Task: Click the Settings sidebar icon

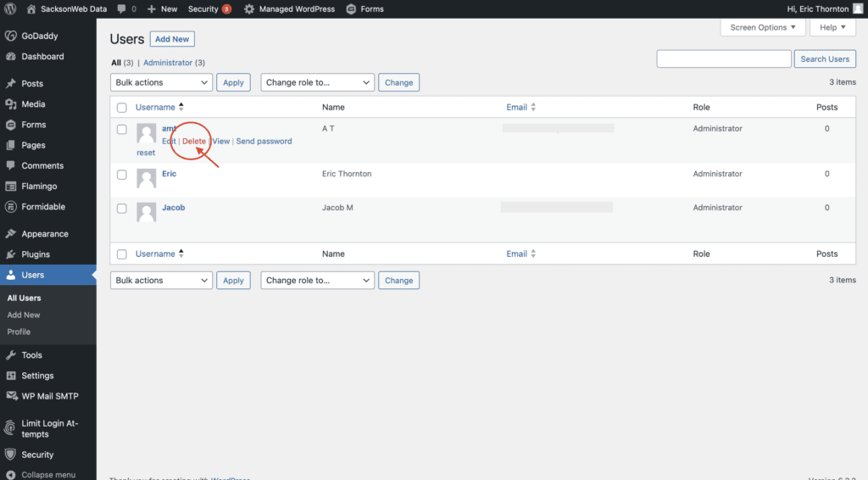Action: click(10, 376)
